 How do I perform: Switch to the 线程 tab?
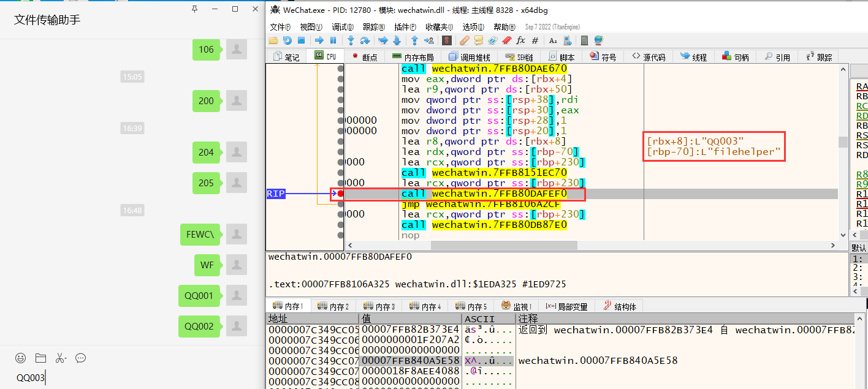(693, 57)
